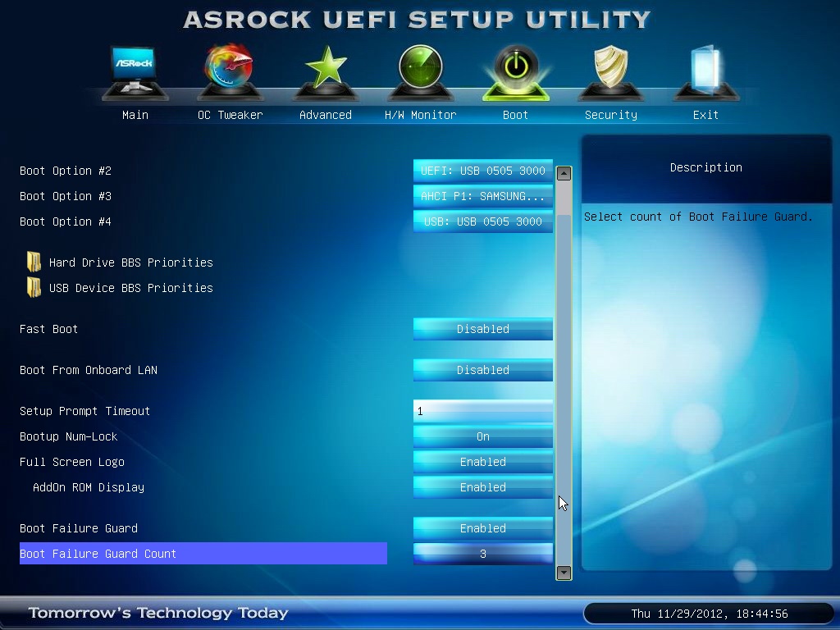This screenshot has width=840, height=630.
Task: Click the radar H/W Monitor icon
Action: (421, 72)
